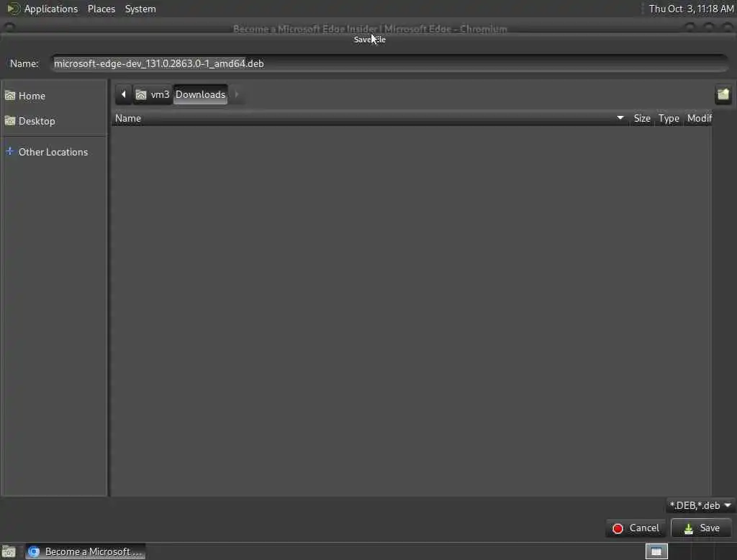Sort file list by Modified column

click(x=699, y=119)
